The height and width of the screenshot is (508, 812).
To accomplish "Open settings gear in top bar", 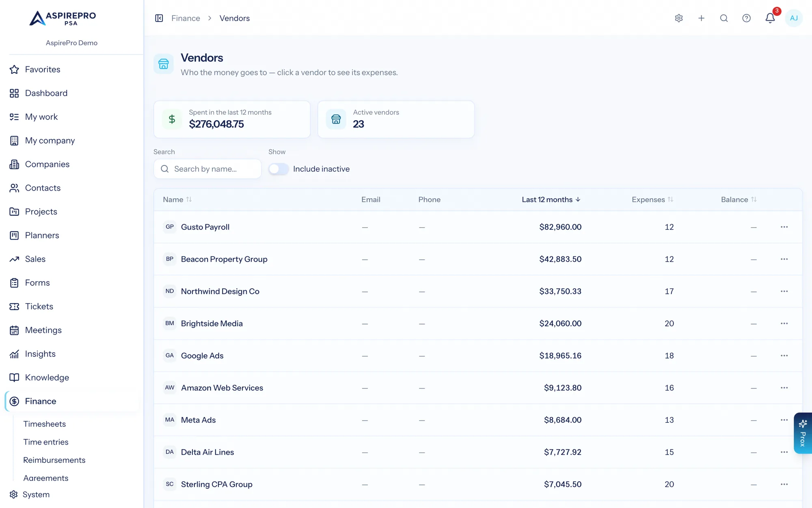I will coord(679,18).
